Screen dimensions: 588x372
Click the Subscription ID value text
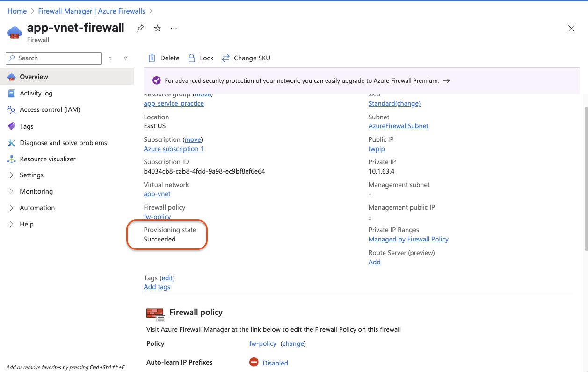click(204, 171)
